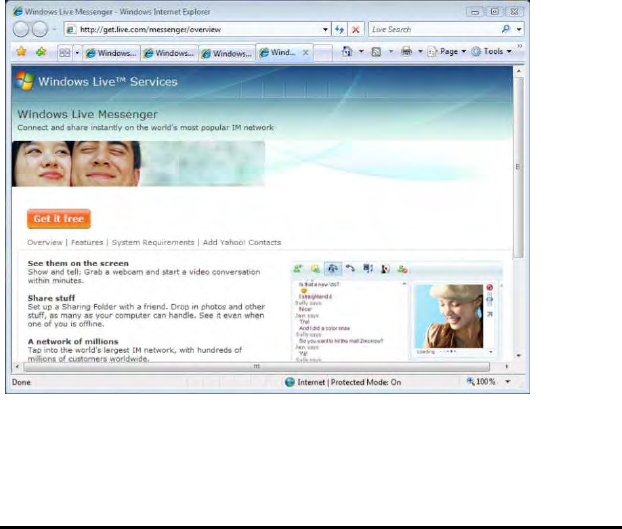Click the Windows Live Messenger page title
The height and width of the screenshot is (529, 622).
87,114
